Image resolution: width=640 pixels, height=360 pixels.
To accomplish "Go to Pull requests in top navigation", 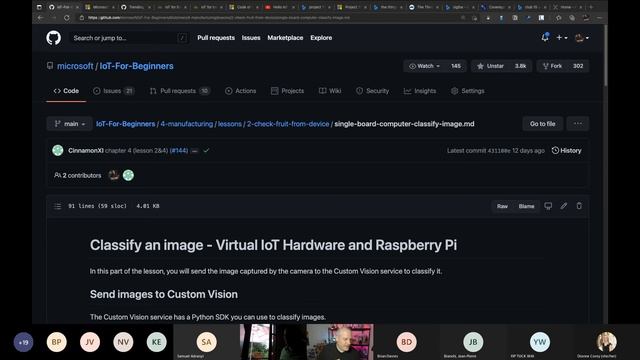I will pyautogui.click(x=216, y=38).
